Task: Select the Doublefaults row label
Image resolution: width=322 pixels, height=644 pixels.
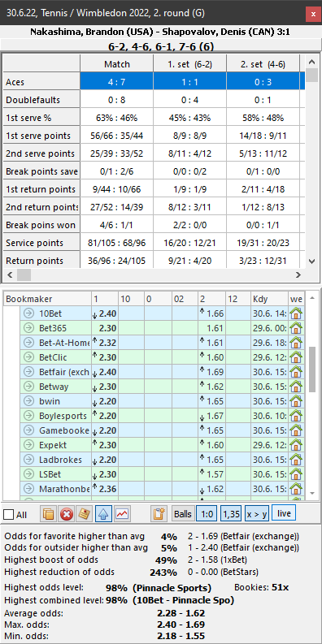Action: click(41, 100)
